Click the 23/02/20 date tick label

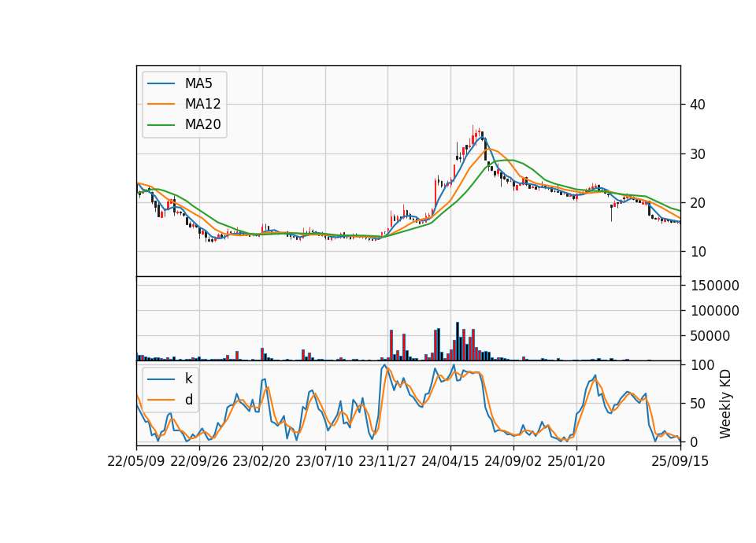tap(261, 461)
